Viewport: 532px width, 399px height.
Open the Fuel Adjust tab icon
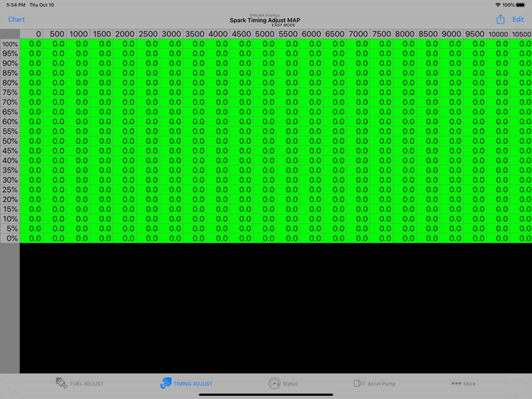[x=62, y=383]
